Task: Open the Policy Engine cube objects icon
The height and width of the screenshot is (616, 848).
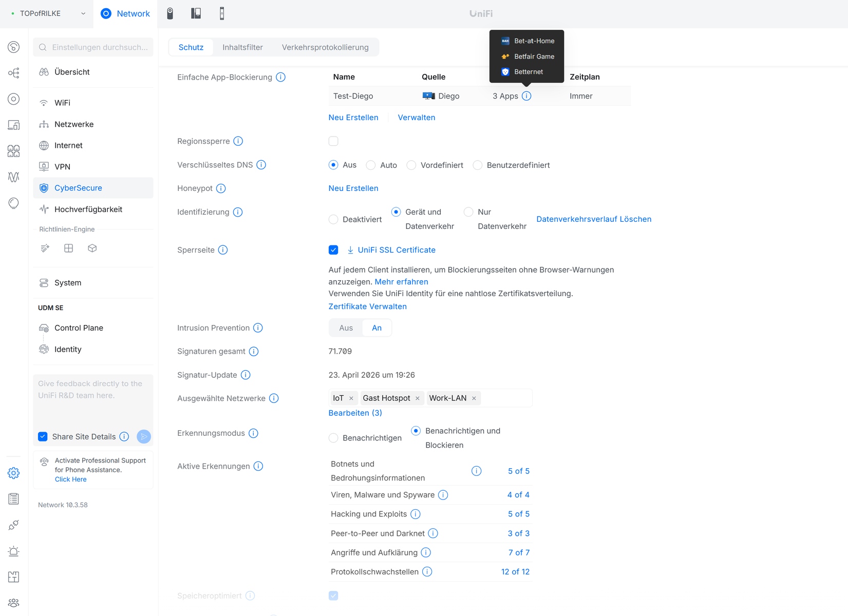Action: click(92, 248)
